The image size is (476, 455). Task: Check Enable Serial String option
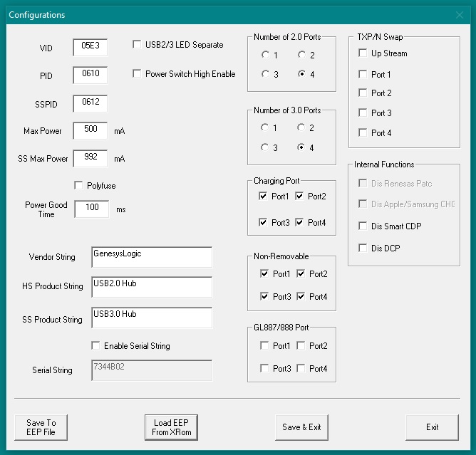96,346
